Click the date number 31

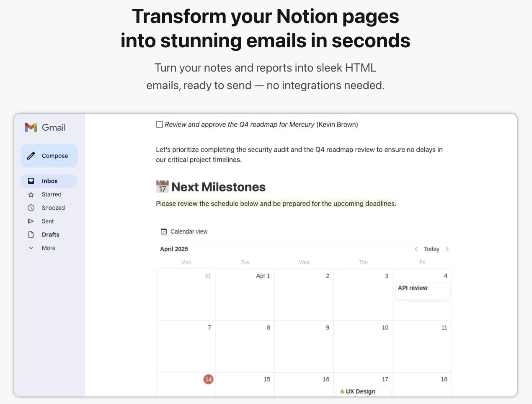(208, 276)
